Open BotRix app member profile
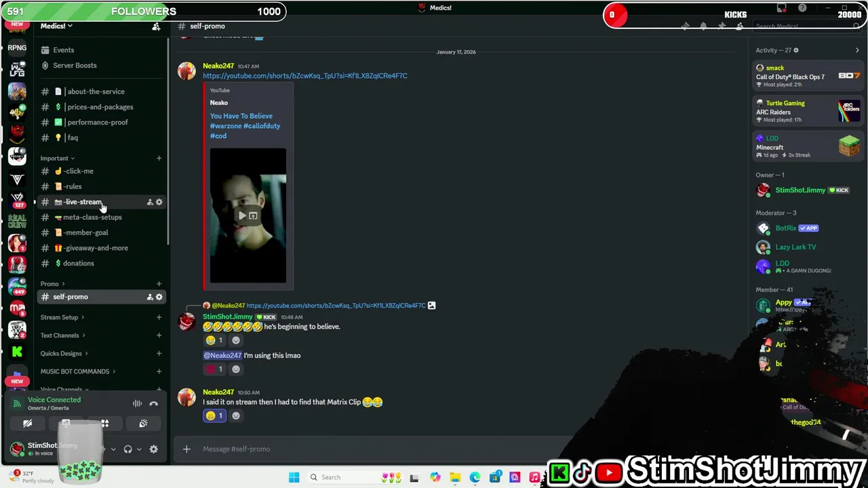Screen dimensions: 868x488 pos(807,228)
